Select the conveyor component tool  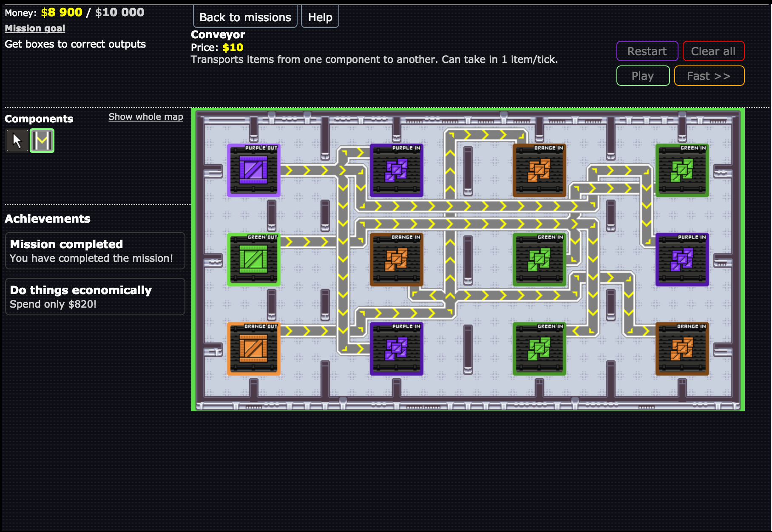click(x=42, y=141)
